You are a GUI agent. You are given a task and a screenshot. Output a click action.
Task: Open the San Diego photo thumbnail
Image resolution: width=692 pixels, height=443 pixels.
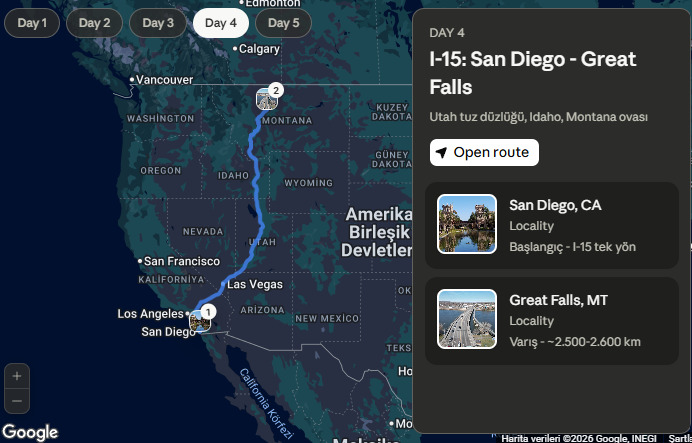click(467, 224)
